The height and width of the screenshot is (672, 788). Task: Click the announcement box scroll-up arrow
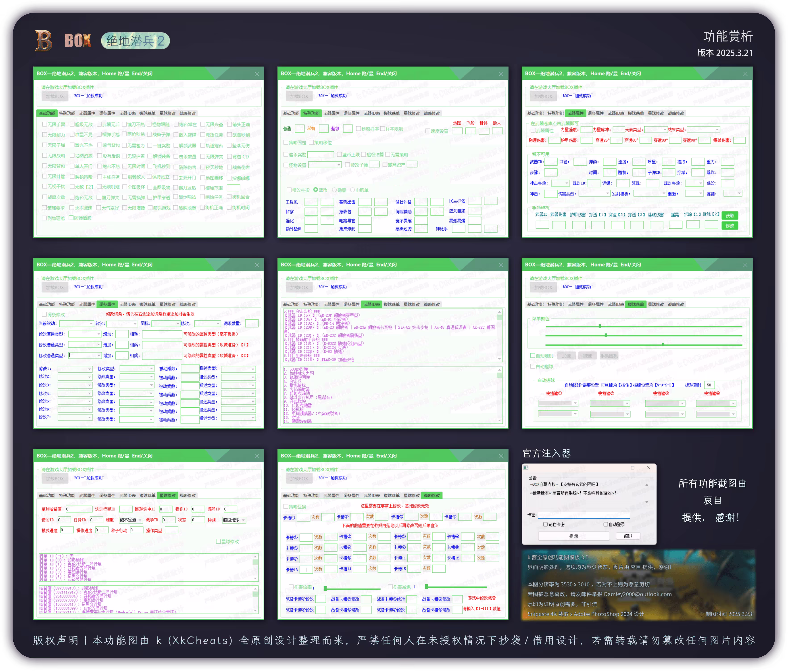click(646, 485)
